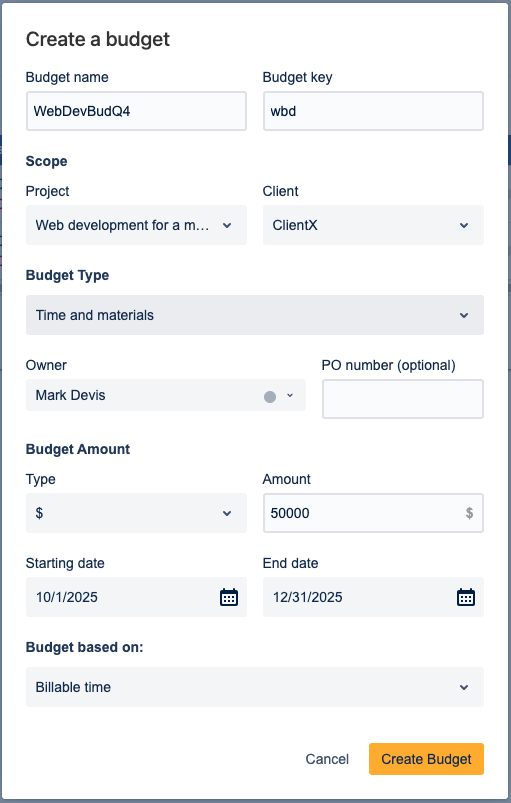This screenshot has height=803, width=511.
Task: Click the Budget Type section label
Action: coord(68,276)
